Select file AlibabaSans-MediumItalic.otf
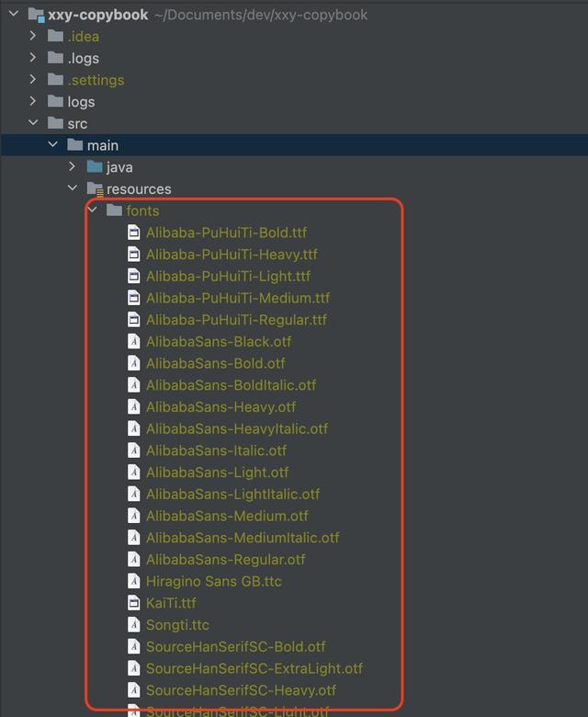Image resolution: width=588 pixels, height=717 pixels. pos(243,538)
